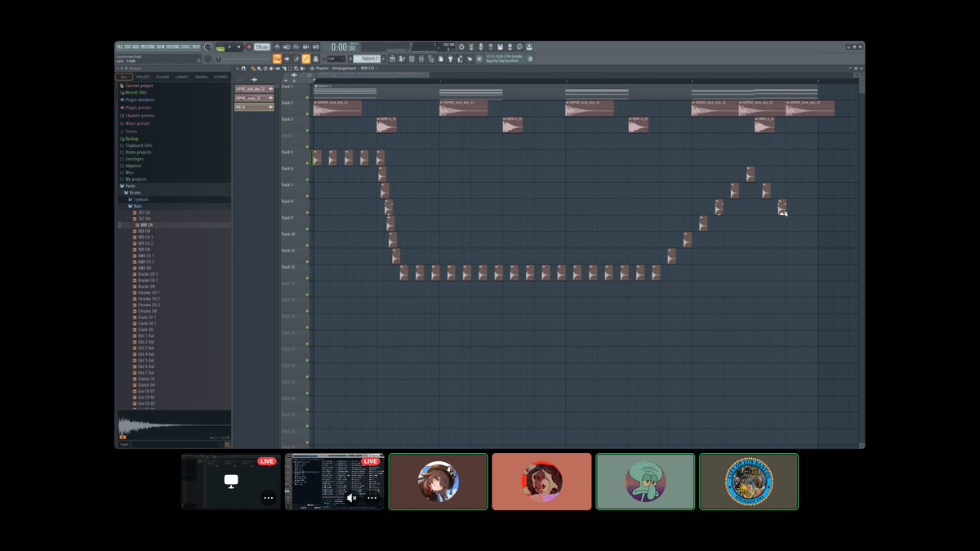This screenshot has height=551, width=980.
Task: Click the save project icon in top toolbar
Action: (x=500, y=47)
